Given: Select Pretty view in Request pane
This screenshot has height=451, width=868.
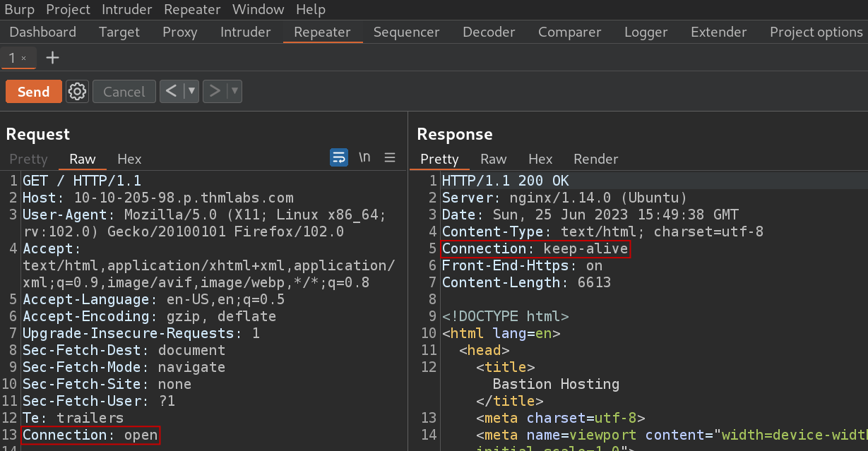Looking at the screenshot, I should 29,159.
